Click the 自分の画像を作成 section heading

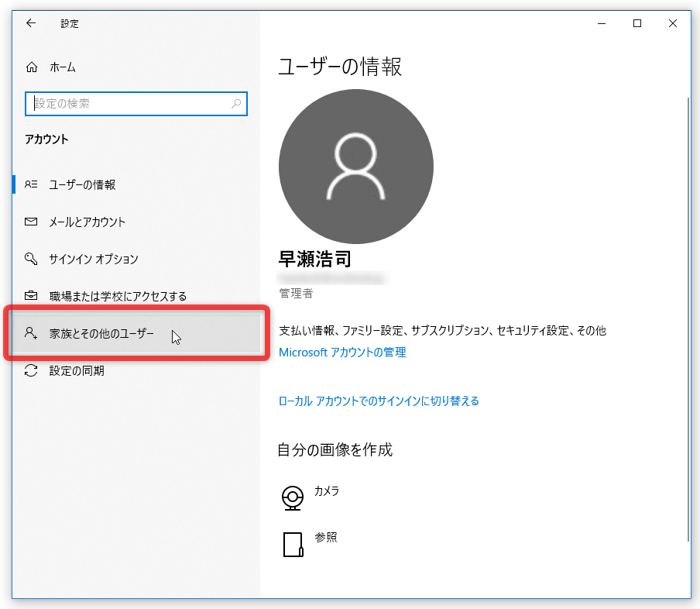[335, 449]
